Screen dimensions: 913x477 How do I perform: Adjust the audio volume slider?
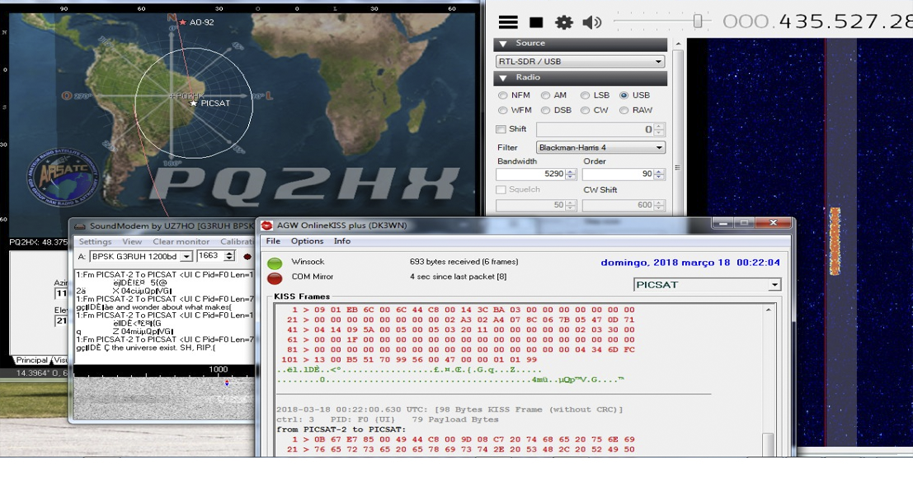pos(697,22)
